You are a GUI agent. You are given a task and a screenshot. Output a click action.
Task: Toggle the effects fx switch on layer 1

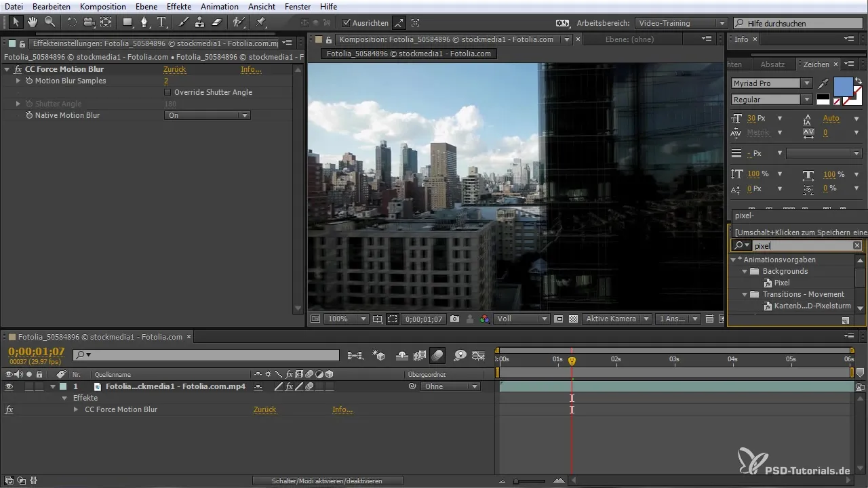290,386
